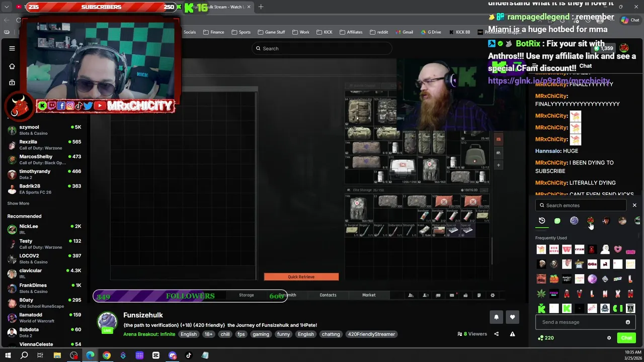Select the fps tag
Image resolution: width=644 pixels, height=362 pixels.
pos(241,334)
